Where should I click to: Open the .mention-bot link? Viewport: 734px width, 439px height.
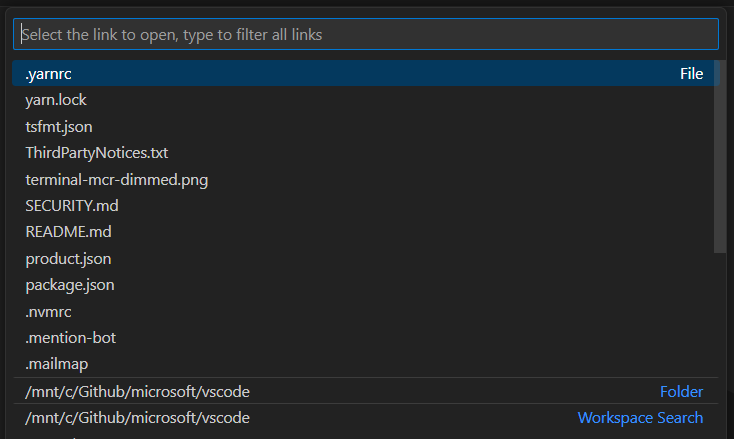pos(70,338)
